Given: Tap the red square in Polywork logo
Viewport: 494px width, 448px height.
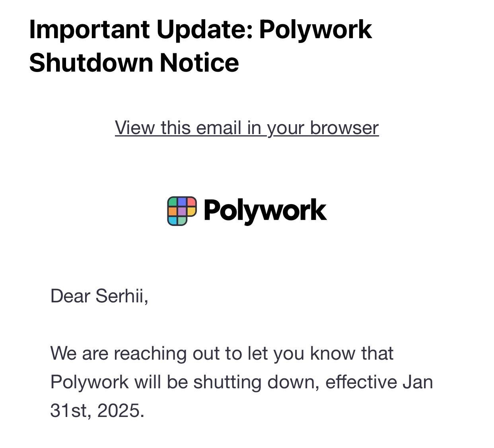Looking at the screenshot, I should tap(191, 202).
